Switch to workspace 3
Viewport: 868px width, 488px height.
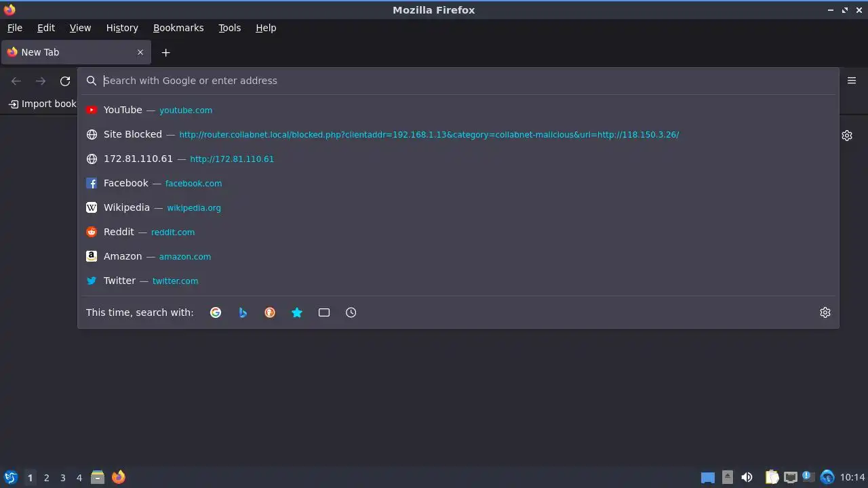[63, 478]
